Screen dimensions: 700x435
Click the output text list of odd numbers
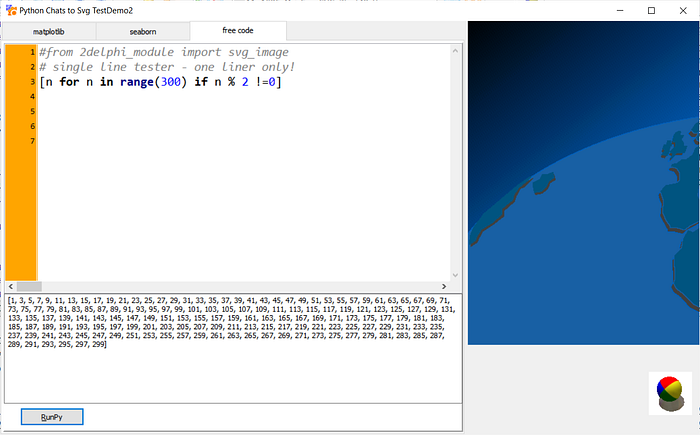[x=231, y=322]
